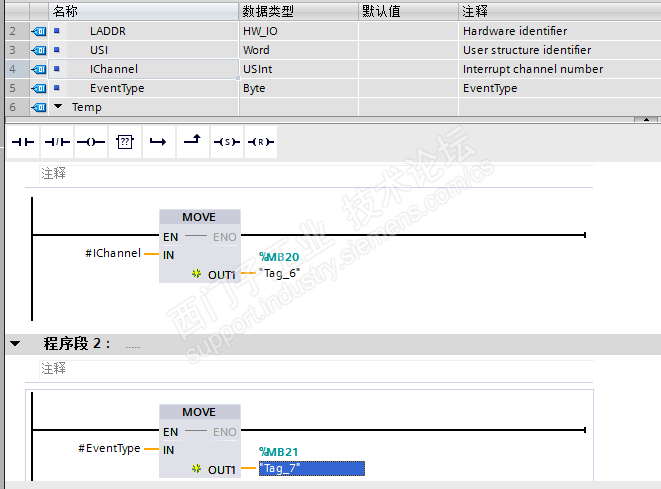Insert an output coil
The height and width of the screenshot is (489, 661).
[91, 142]
